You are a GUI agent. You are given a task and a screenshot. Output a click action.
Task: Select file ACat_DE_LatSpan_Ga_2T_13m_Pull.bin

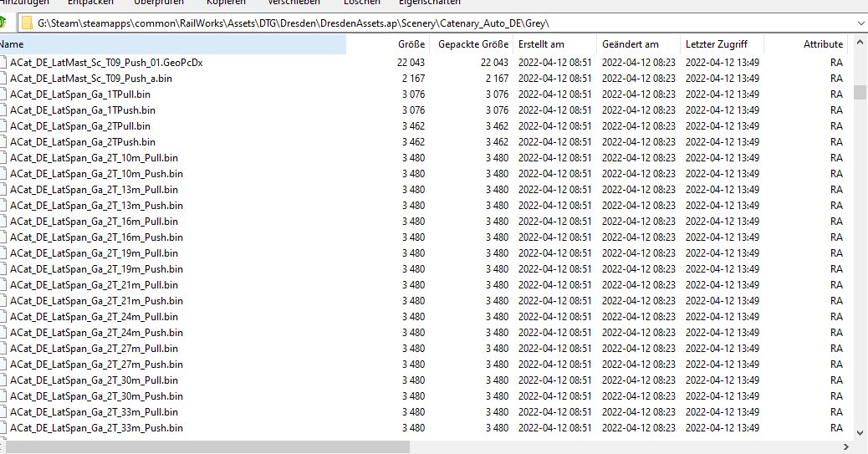coord(94,190)
